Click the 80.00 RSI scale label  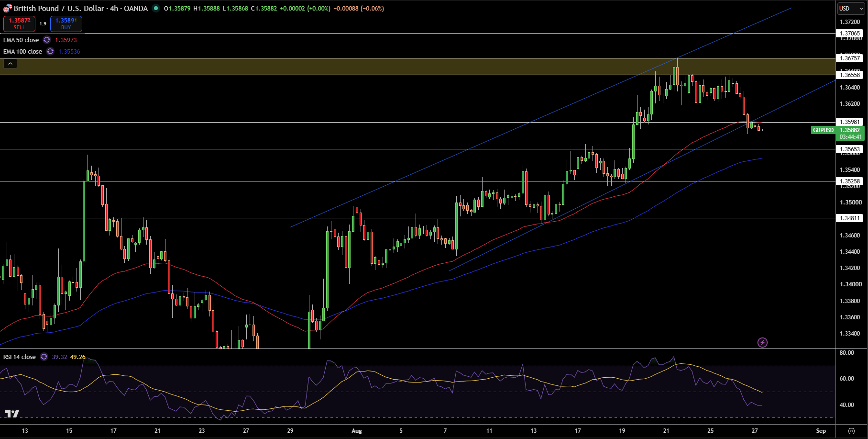tap(847, 353)
